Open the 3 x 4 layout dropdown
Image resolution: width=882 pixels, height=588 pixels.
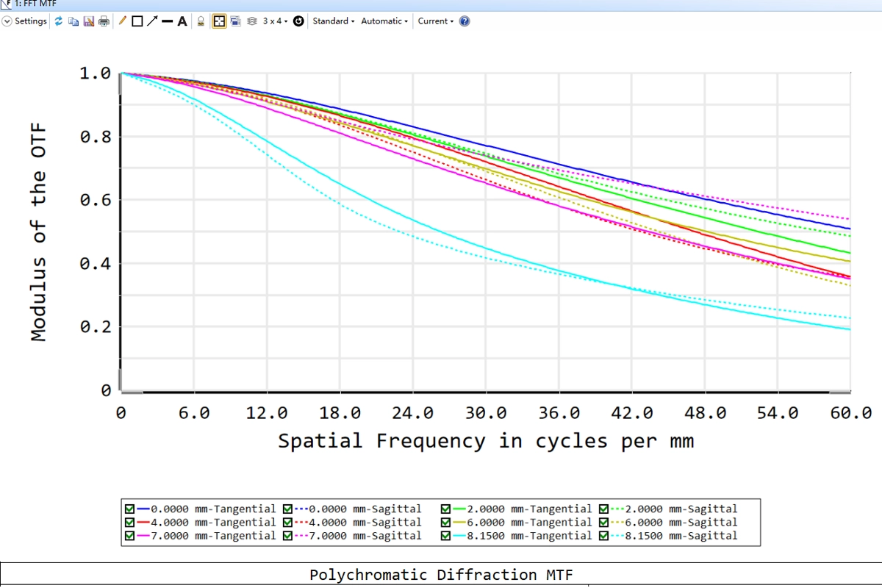coord(275,21)
